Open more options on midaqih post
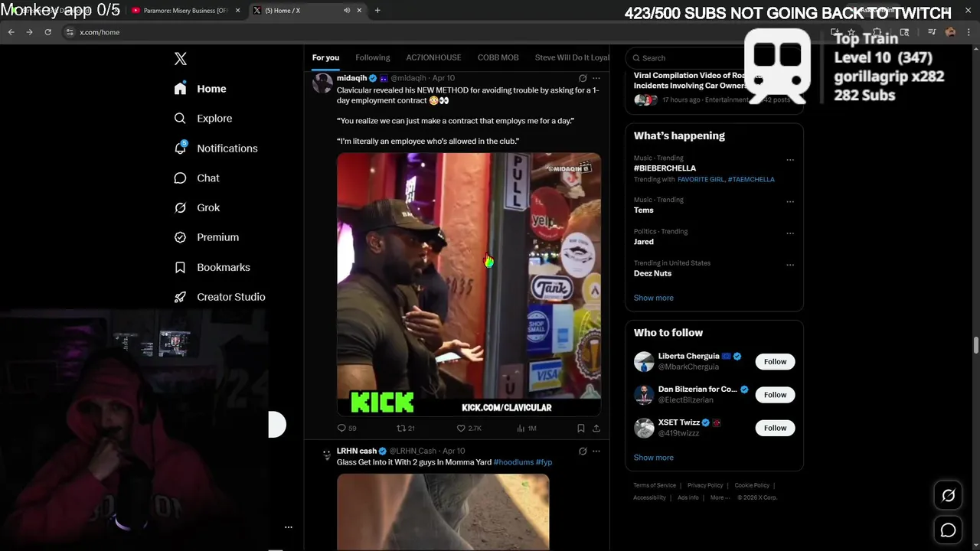The height and width of the screenshot is (551, 980). point(596,78)
